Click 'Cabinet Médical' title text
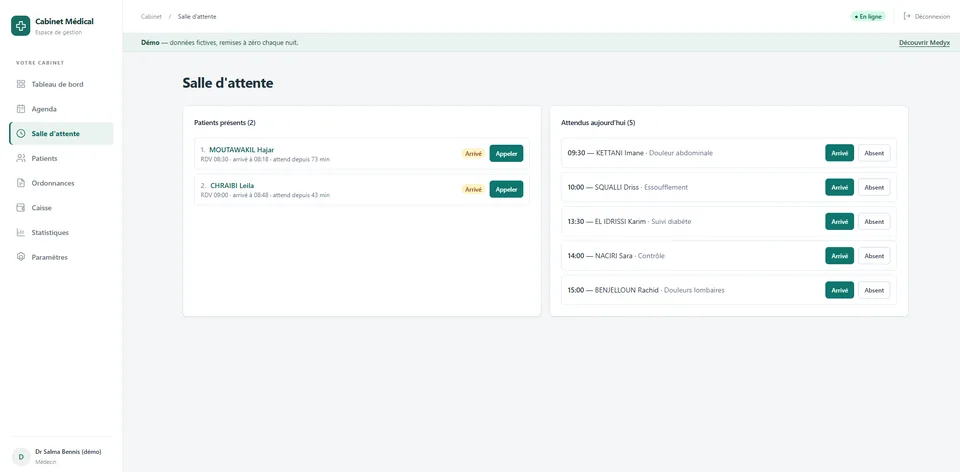The height and width of the screenshot is (472, 960). 64,21
